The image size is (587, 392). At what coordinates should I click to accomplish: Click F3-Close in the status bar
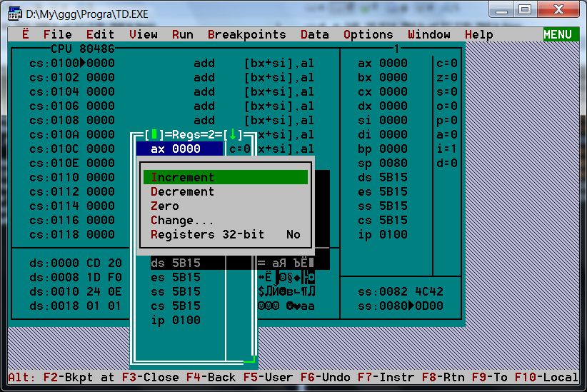pos(151,377)
